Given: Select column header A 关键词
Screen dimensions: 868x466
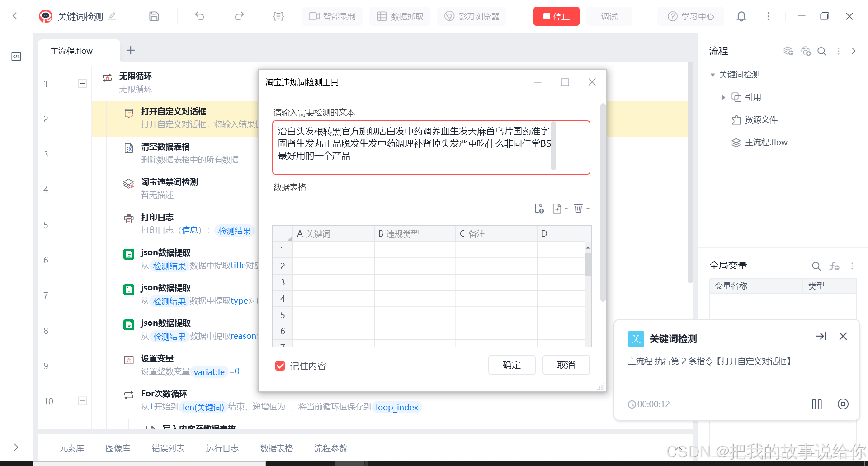Looking at the screenshot, I should click(334, 233).
